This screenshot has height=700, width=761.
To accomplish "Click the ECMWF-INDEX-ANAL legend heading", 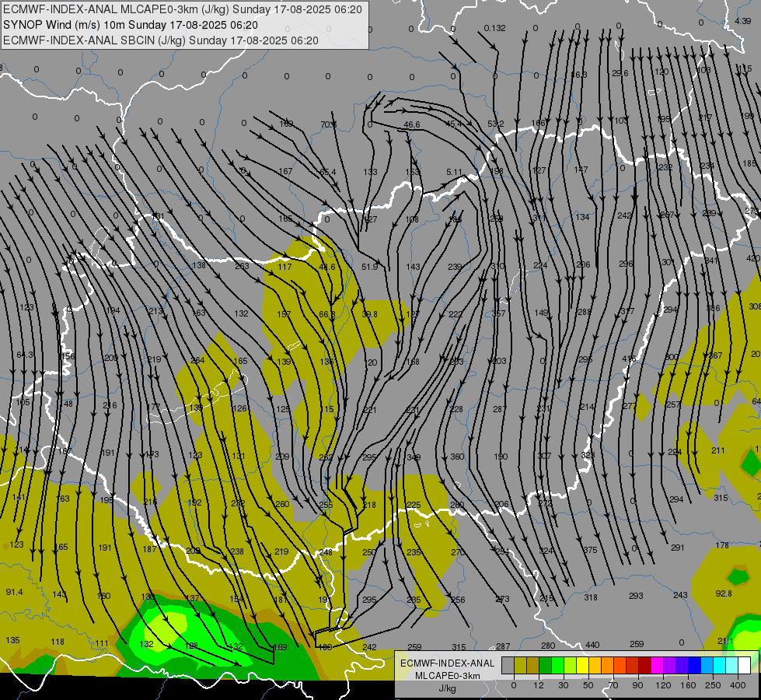I will (x=447, y=663).
